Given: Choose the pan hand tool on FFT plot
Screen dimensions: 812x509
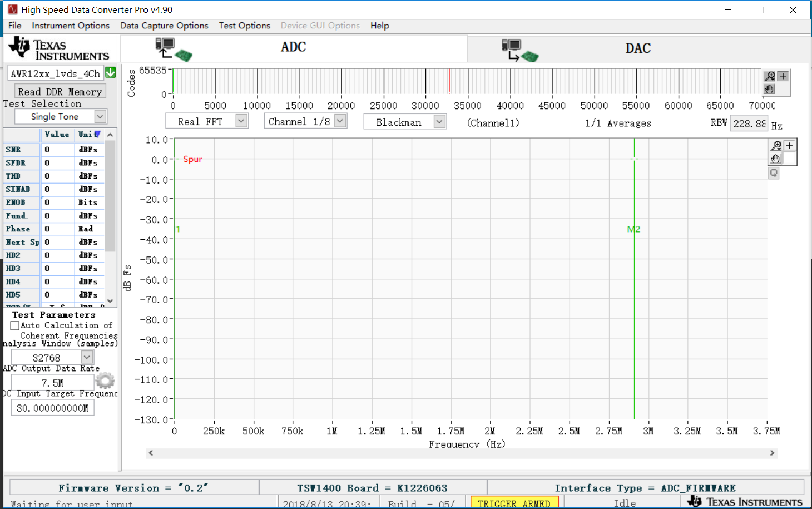Looking at the screenshot, I should (x=775, y=159).
